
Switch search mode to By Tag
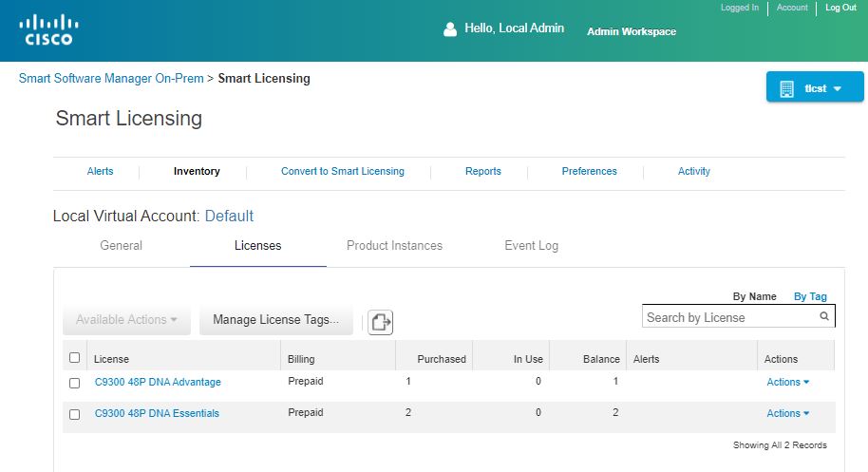(810, 296)
